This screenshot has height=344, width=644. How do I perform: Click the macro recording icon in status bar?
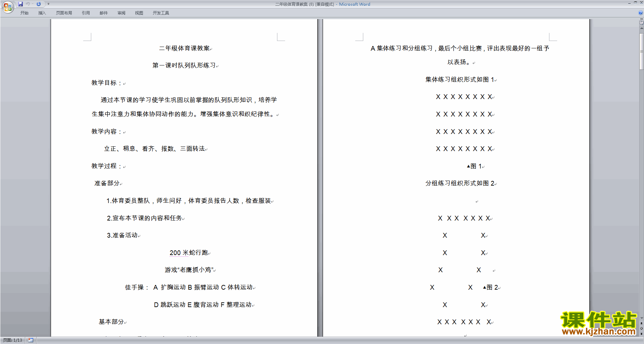pyautogui.click(x=31, y=340)
